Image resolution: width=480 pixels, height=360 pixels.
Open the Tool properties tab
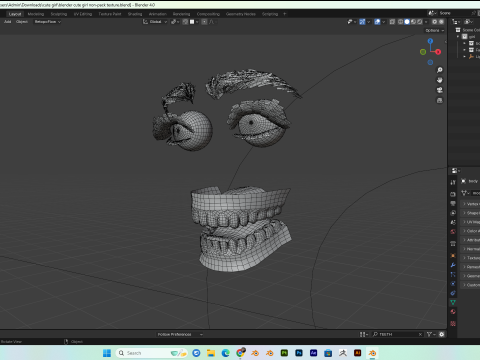(453, 182)
